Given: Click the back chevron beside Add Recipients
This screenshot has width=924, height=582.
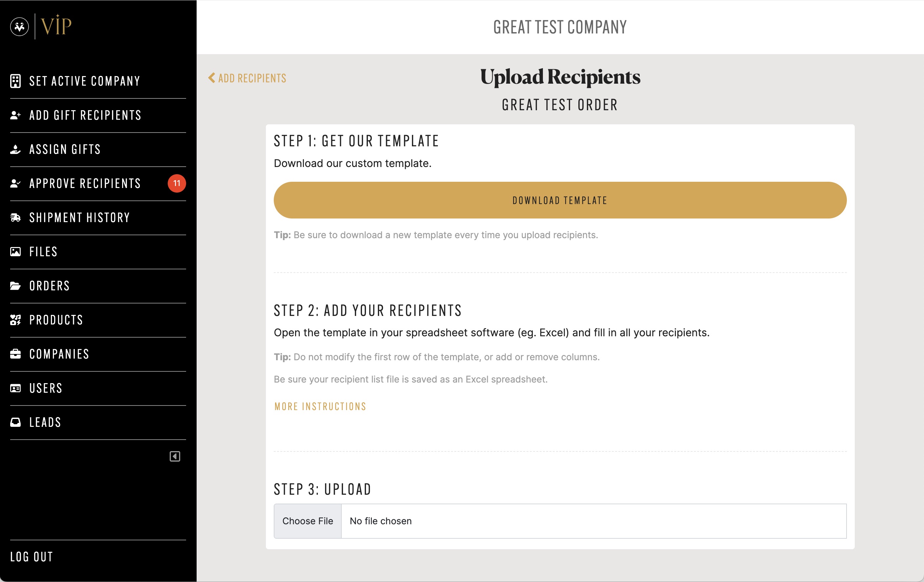Looking at the screenshot, I should (x=211, y=78).
